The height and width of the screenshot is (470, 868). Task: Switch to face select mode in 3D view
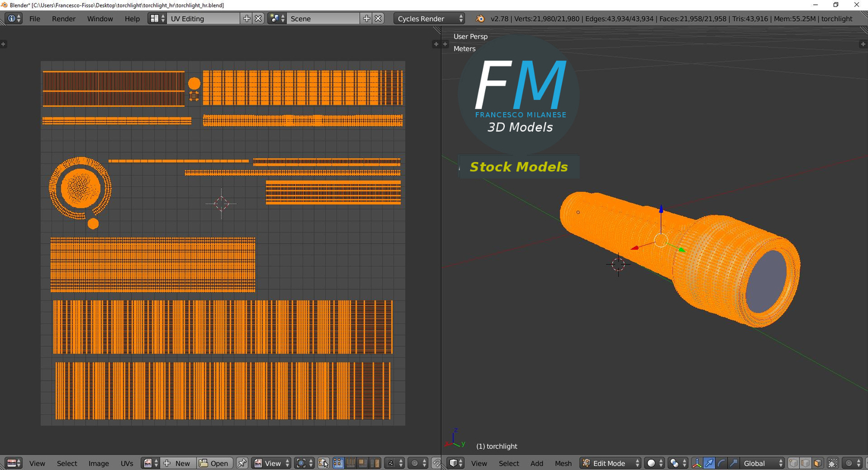point(818,464)
